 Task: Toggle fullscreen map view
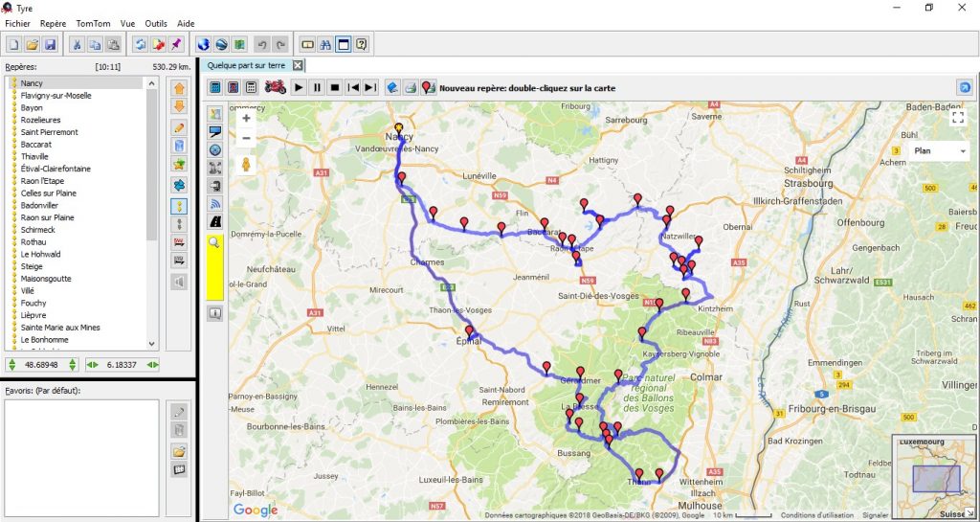(958, 118)
